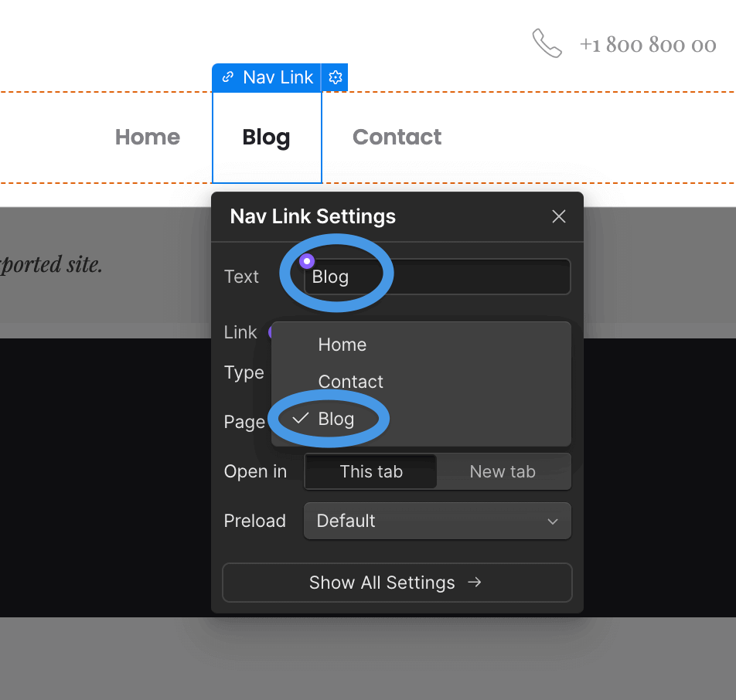Click the arrow icon in Show All Settings
This screenshot has height=700, width=736.
click(475, 583)
